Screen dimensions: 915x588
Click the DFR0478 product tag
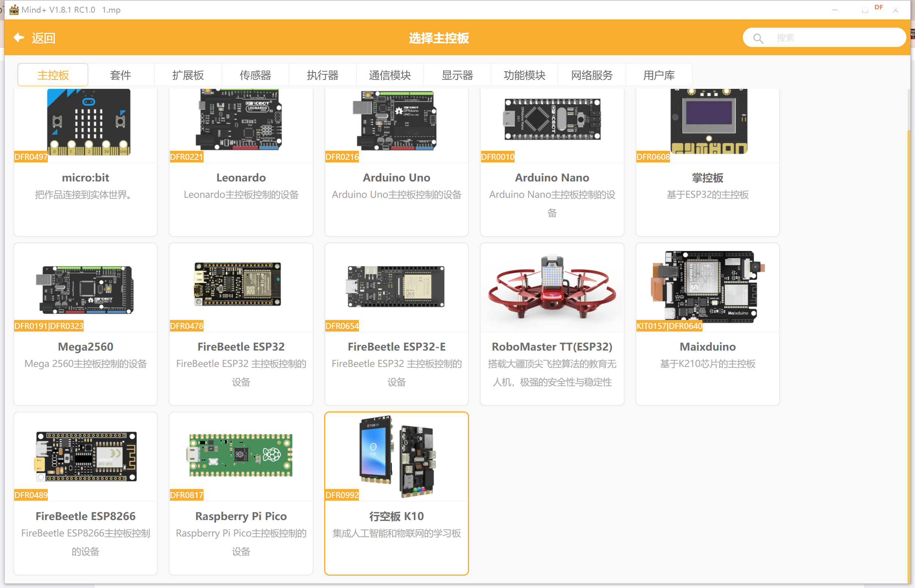(x=186, y=326)
